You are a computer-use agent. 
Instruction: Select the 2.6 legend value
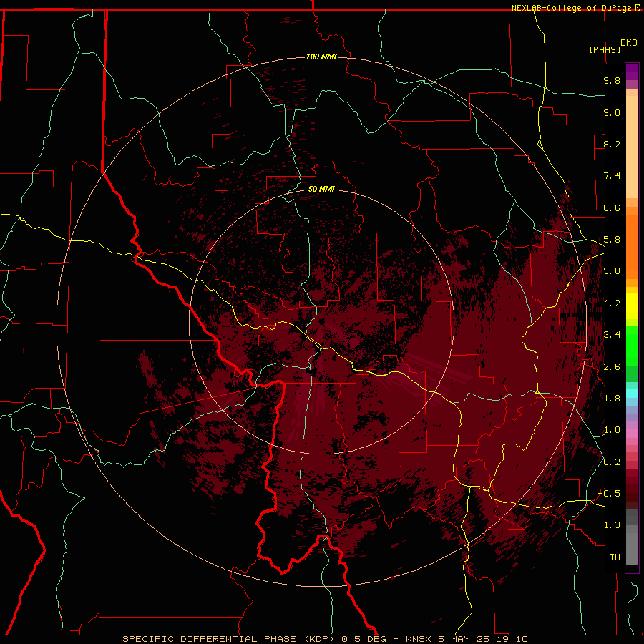pos(612,367)
